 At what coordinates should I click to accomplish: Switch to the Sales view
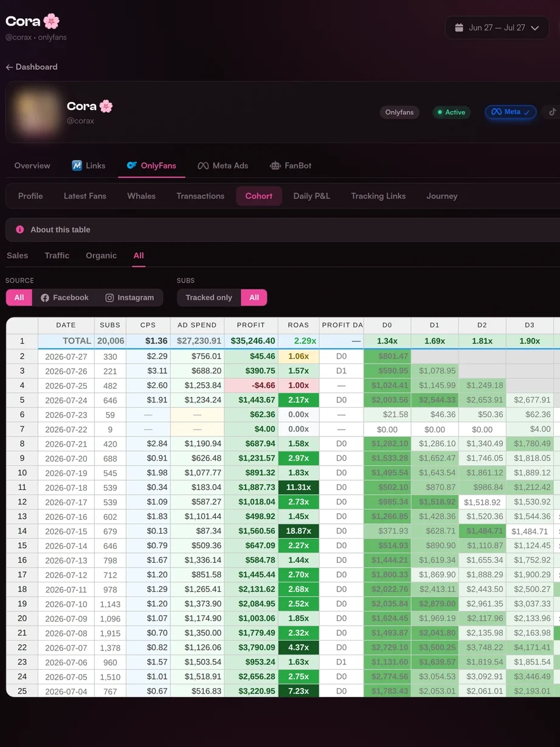coord(17,255)
